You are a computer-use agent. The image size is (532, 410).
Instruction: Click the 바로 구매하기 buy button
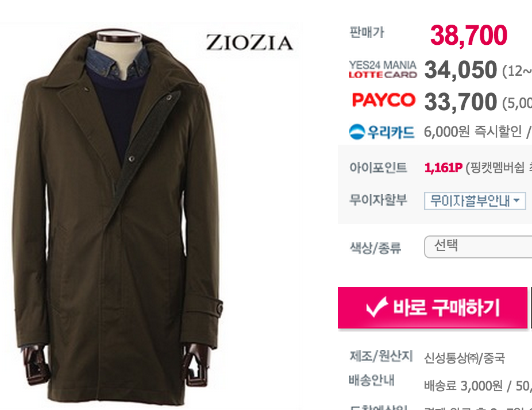pyautogui.click(x=433, y=308)
